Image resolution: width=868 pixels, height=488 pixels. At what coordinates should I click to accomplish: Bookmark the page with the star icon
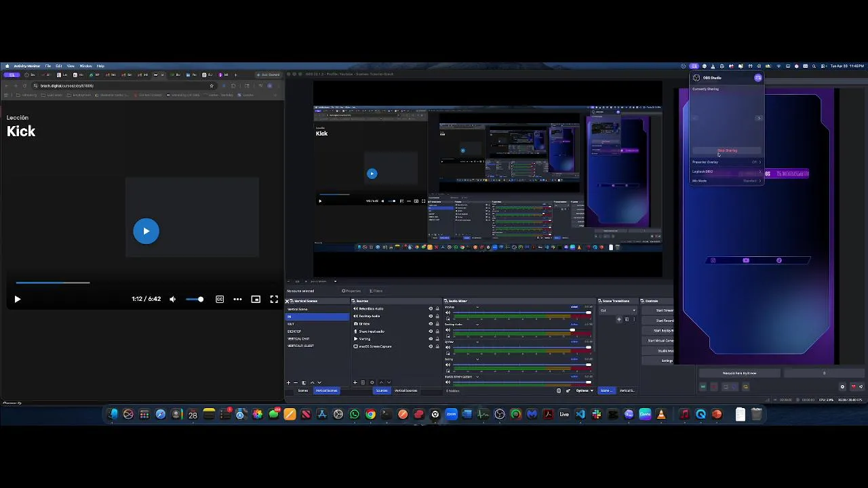[x=212, y=85]
